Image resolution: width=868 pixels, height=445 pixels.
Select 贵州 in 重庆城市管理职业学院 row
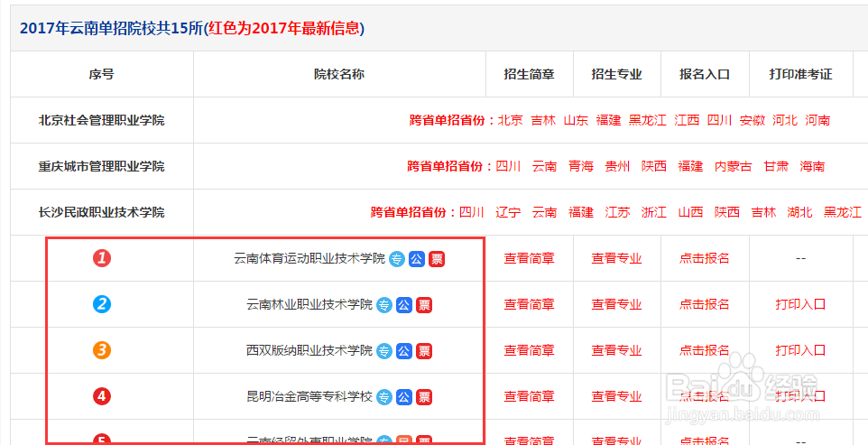click(x=618, y=166)
